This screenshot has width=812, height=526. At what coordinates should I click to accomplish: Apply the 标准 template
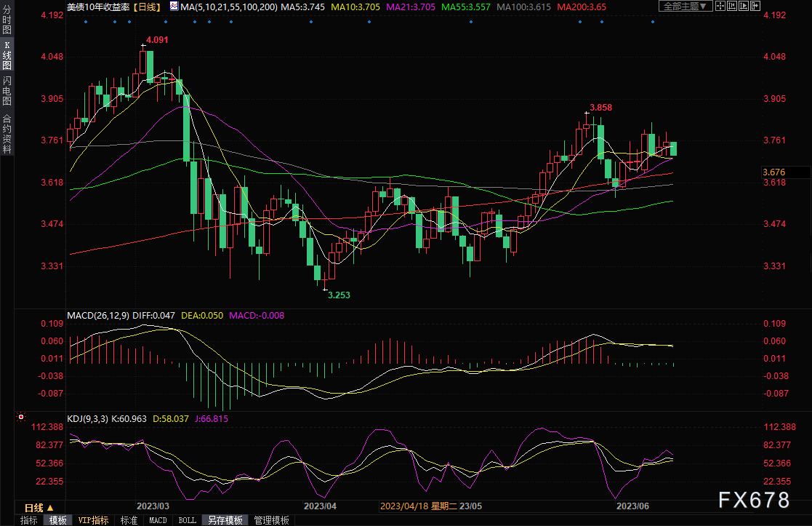click(129, 520)
